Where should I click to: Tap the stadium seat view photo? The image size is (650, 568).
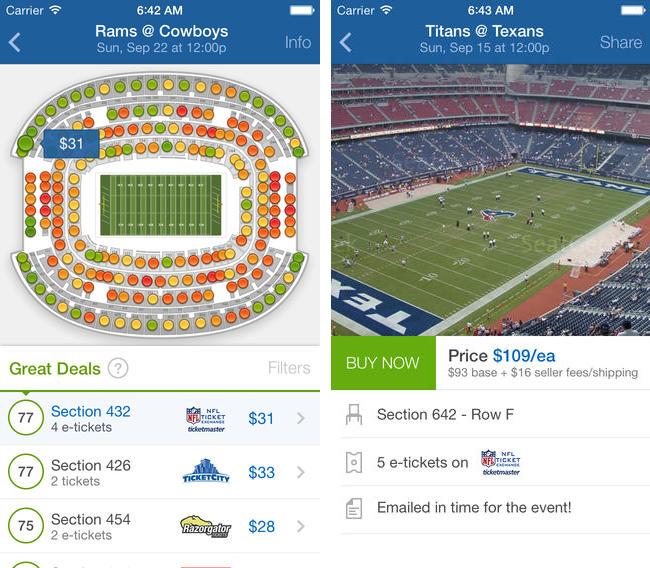click(x=490, y=200)
